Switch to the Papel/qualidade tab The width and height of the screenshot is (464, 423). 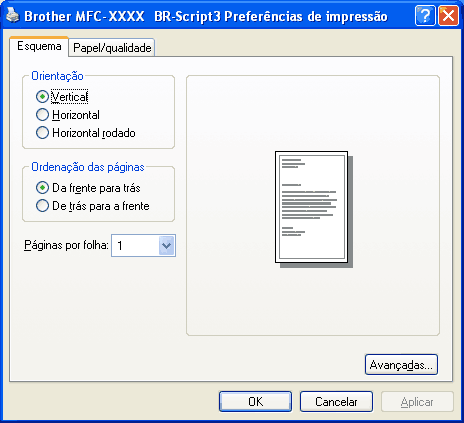112,48
